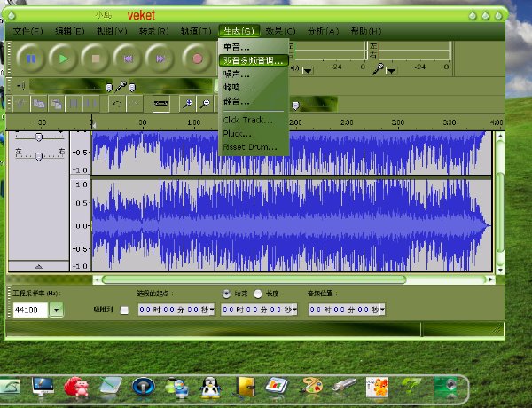The image size is (532, 408).
Task: Click the Copy icon in edit toolbar
Action: 39,104
